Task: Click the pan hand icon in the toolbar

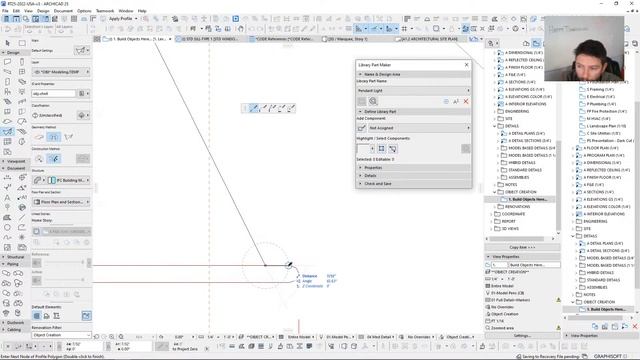Action: pyautogui.click(x=241, y=29)
